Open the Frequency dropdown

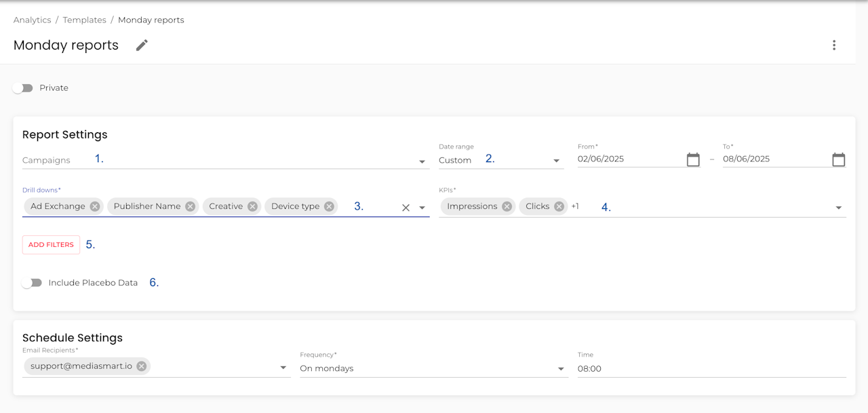click(561, 369)
